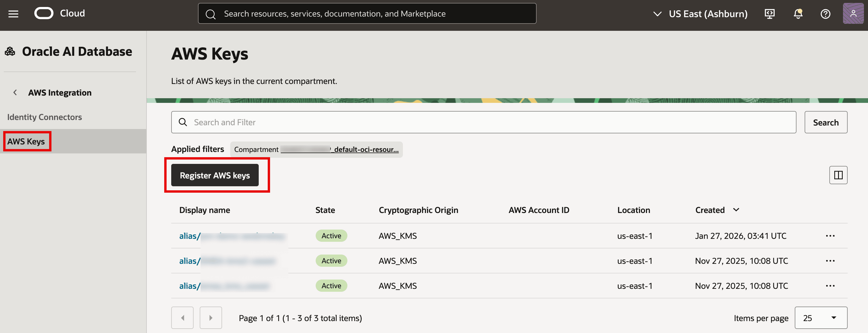Click the State column header
The height and width of the screenshot is (333, 868).
tap(325, 210)
